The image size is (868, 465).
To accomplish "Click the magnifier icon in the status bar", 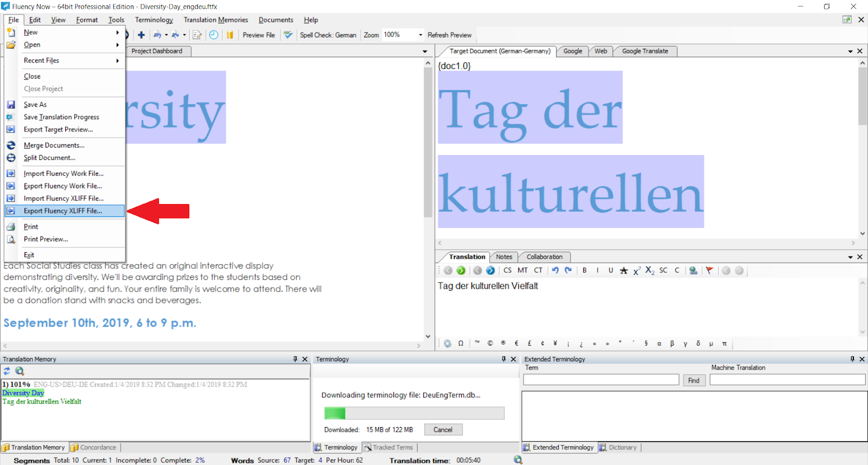I will pyautogui.click(x=518, y=460).
